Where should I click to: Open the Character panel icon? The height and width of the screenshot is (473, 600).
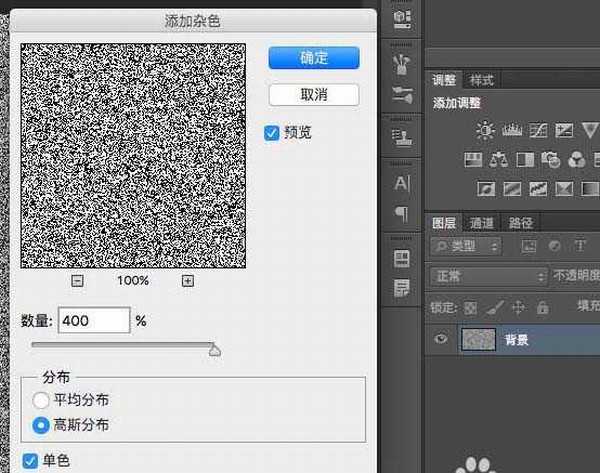click(x=402, y=183)
